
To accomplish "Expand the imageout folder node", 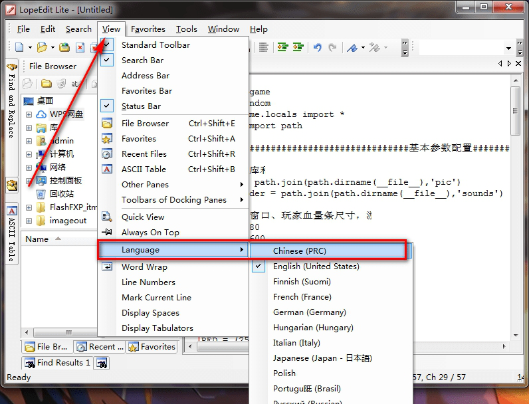I will (29, 221).
